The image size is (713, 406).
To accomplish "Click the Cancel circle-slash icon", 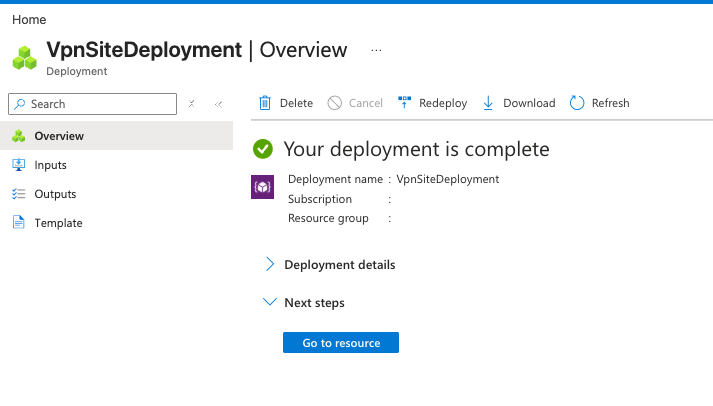I will pyautogui.click(x=335, y=103).
